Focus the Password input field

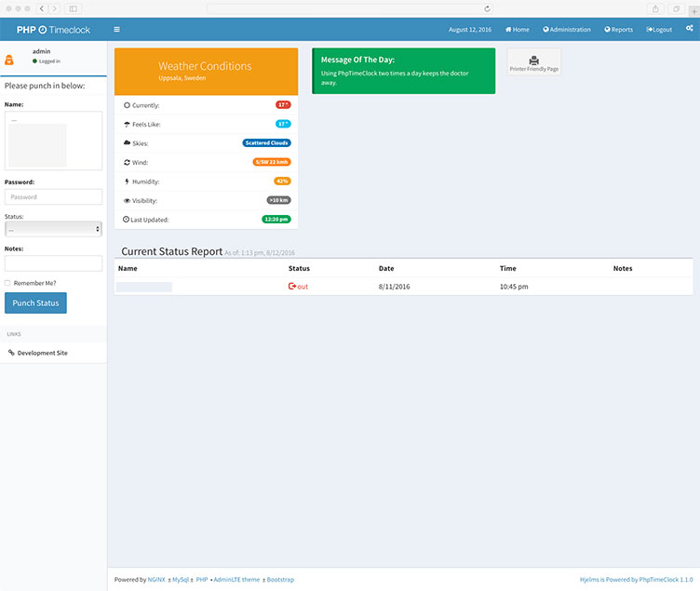[53, 197]
